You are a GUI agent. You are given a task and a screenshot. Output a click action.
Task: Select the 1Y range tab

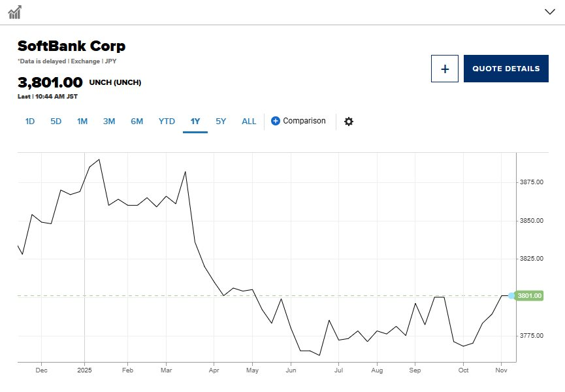click(195, 121)
